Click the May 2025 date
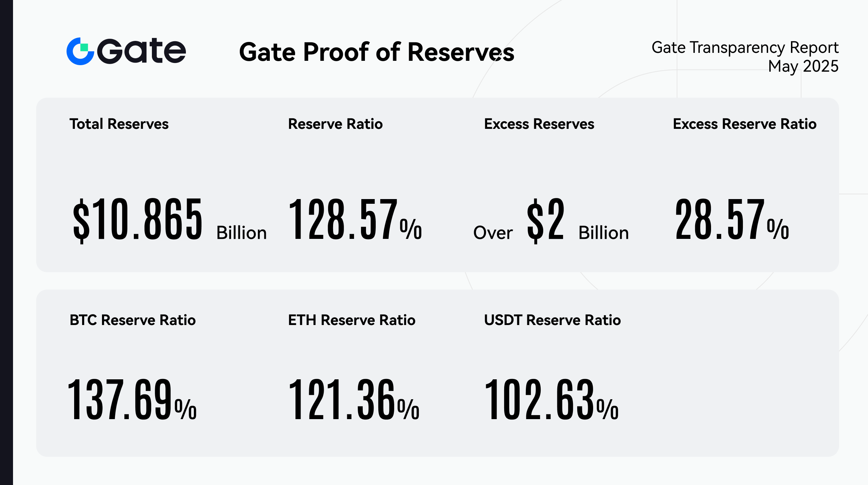 pyautogui.click(x=803, y=66)
